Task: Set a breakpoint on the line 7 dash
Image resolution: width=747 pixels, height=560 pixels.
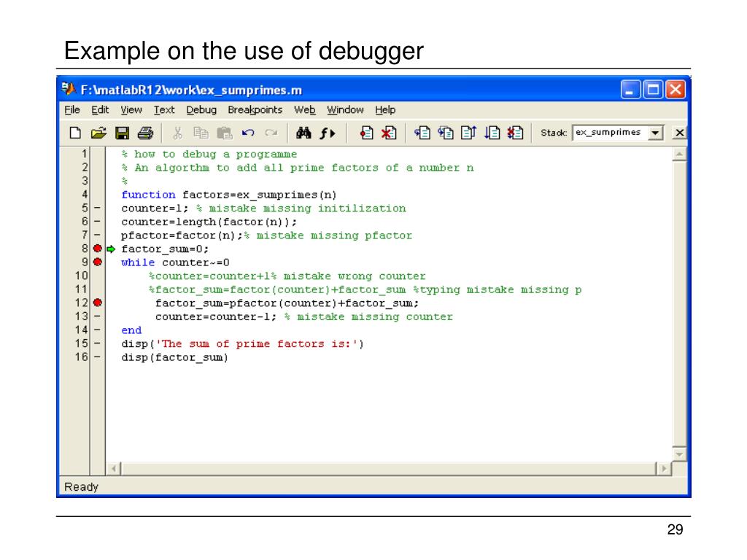Action: [x=97, y=236]
